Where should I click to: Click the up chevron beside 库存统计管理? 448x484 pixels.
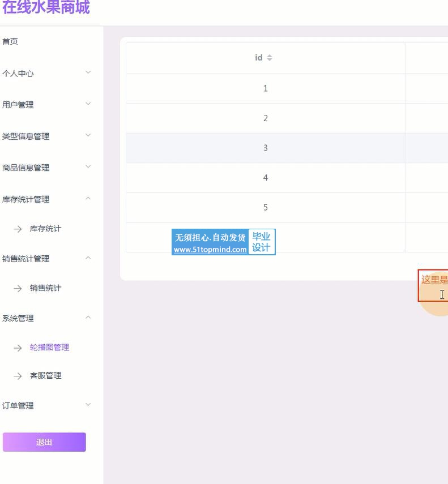[88, 198]
